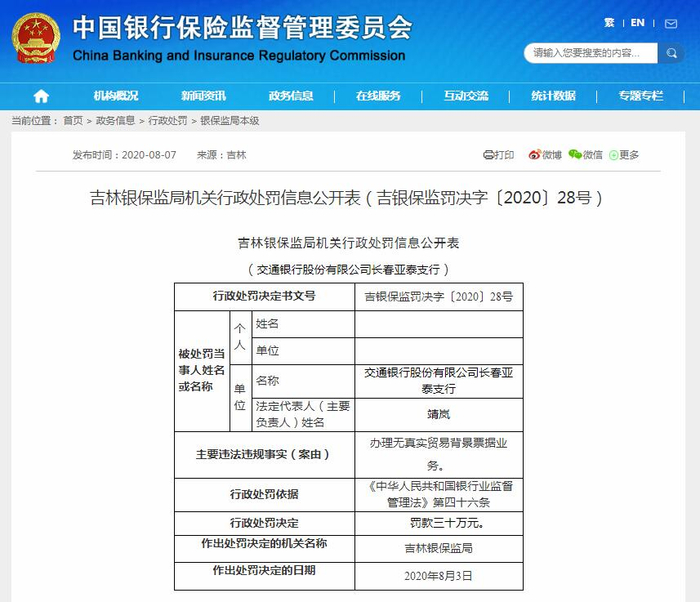The width and height of the screenshot is (700, 602).
Task: Click source text 来源：吉林
Action: pos(221,155)
